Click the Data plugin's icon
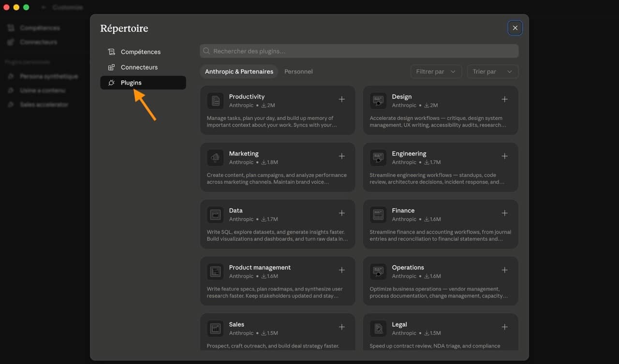The width and height of the screenshot is (619, 364). (x=215, y=215)
